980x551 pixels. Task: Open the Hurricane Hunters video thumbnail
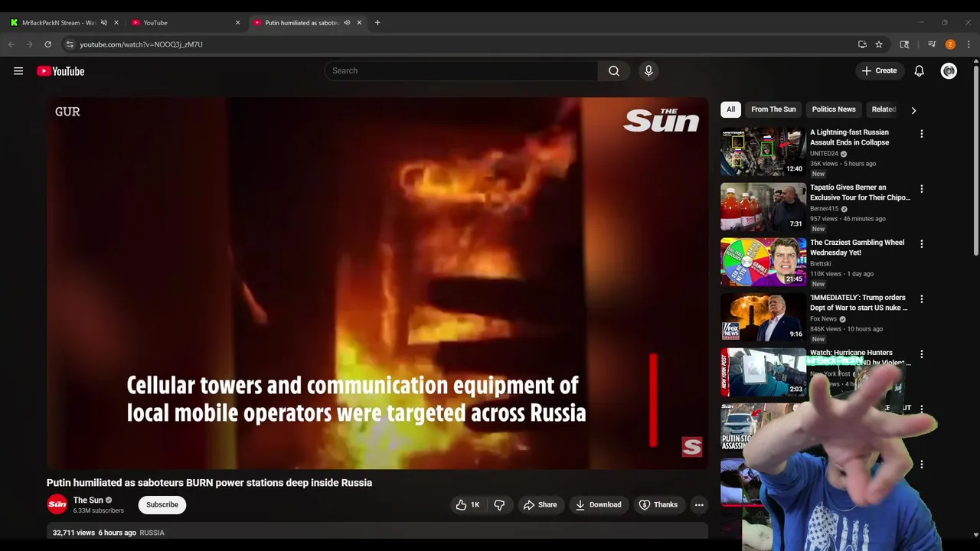tap(763, 372)
